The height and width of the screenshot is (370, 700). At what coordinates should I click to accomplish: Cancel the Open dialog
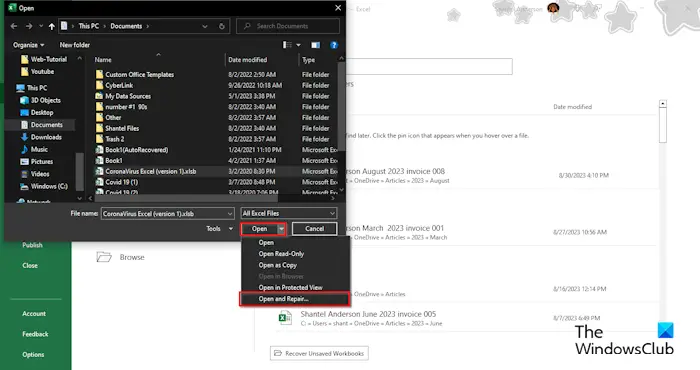pos(314,229)
